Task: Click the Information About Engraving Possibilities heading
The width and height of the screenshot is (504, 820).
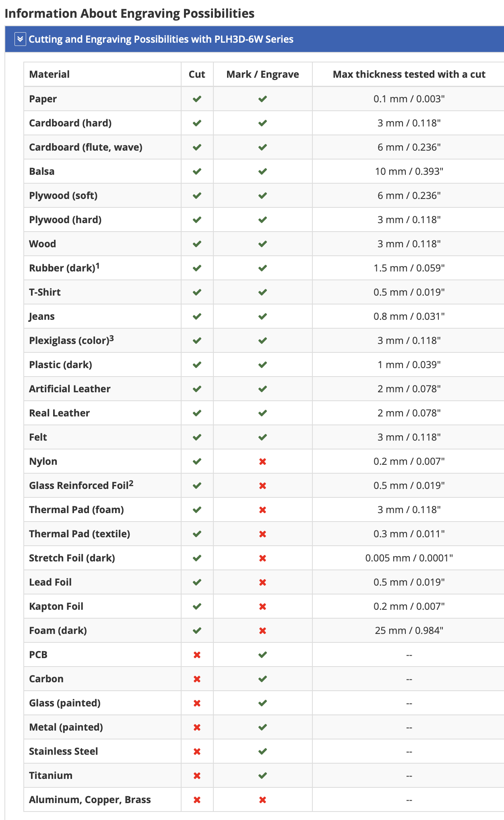Action: [130, 13]
